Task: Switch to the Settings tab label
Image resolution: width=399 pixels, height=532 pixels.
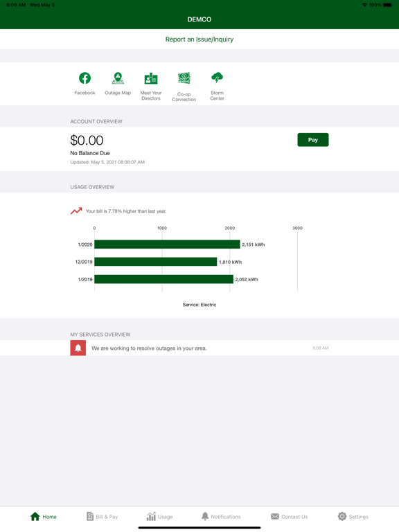Action: 359,517
